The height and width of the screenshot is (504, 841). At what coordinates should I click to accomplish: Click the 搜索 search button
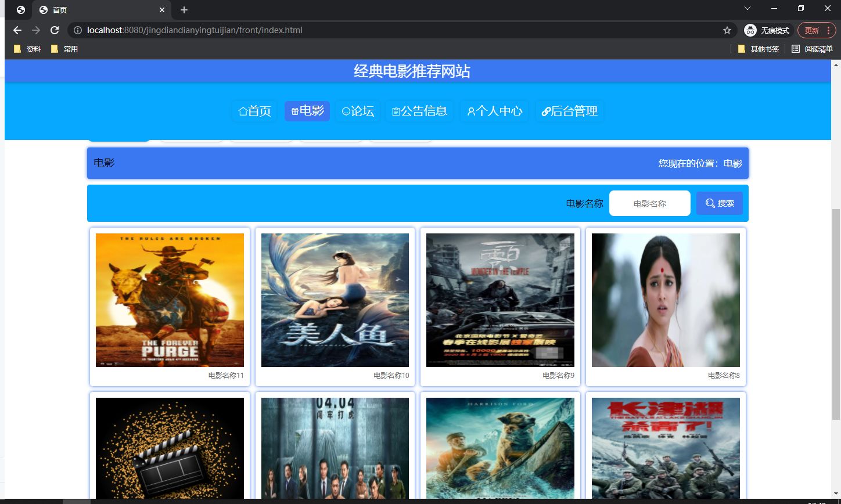[x=719, y=203]
